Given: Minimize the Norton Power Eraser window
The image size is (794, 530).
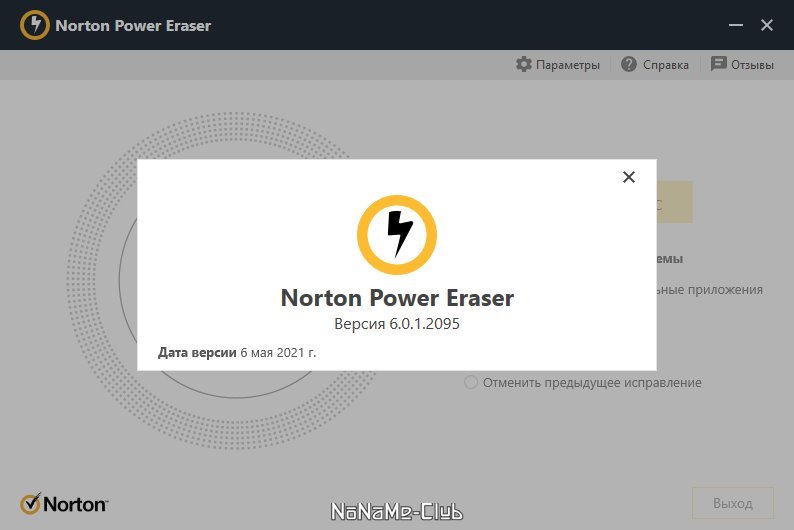Looking at the screenshot, I should coord(736,25).
